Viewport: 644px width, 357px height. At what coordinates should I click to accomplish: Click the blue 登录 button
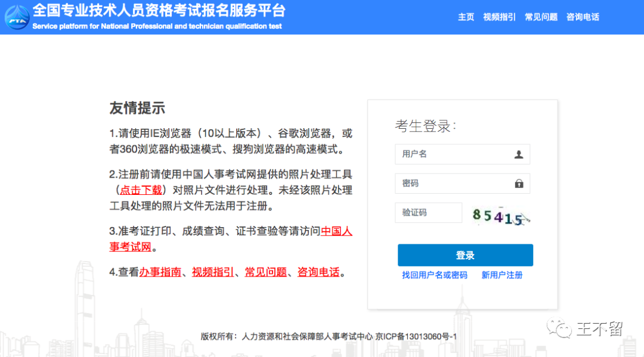point(465,255)
